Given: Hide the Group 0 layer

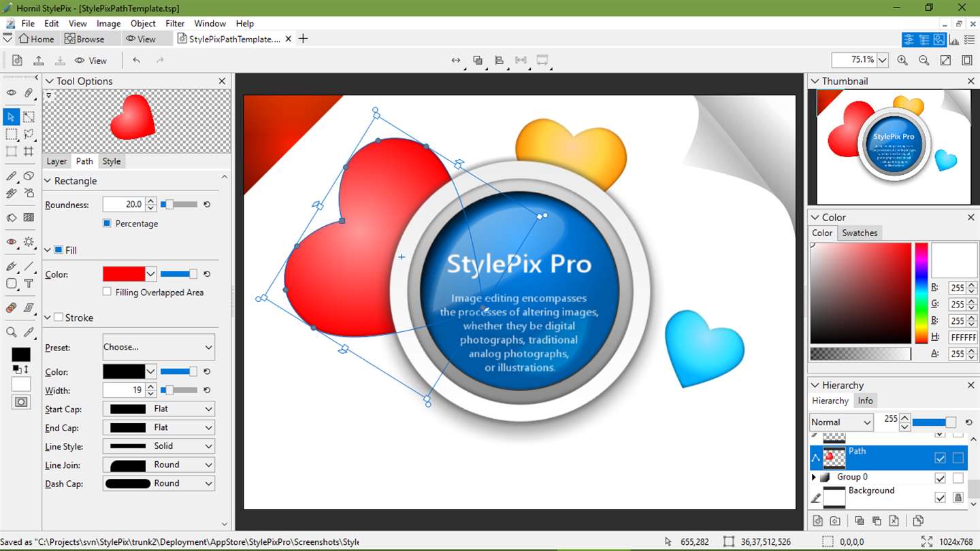Looking at the screenshot, I should click(940, 478).
